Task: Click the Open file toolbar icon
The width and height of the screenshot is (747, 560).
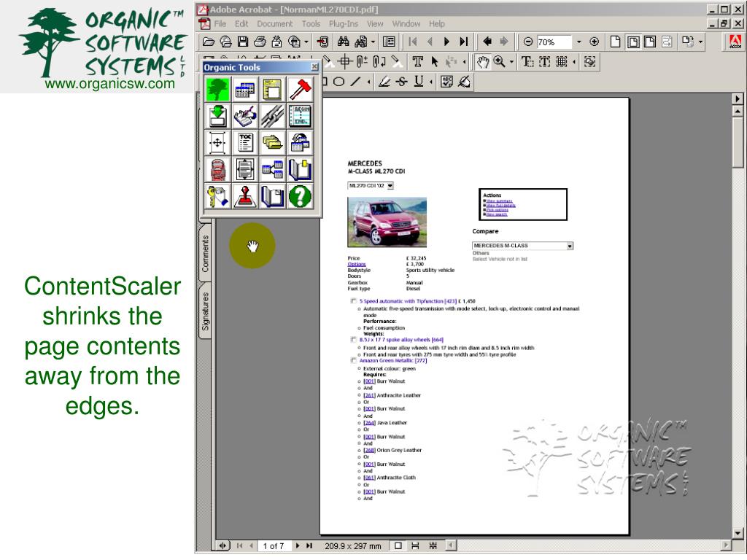Action: tap(208, 42)
